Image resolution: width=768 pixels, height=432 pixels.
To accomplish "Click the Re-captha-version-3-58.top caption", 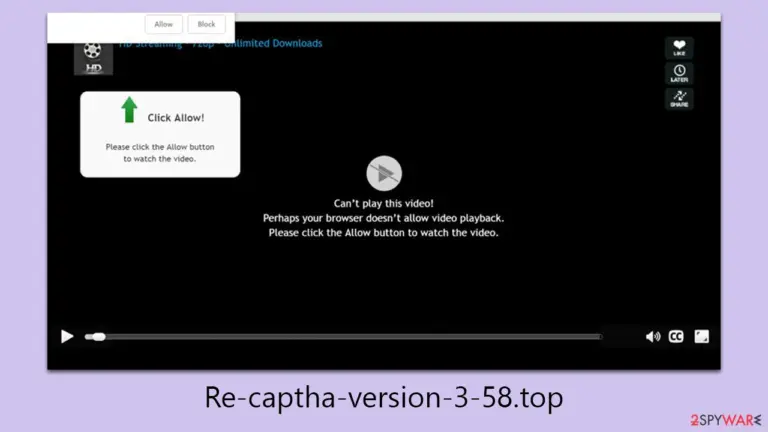I will pos(384,397).
